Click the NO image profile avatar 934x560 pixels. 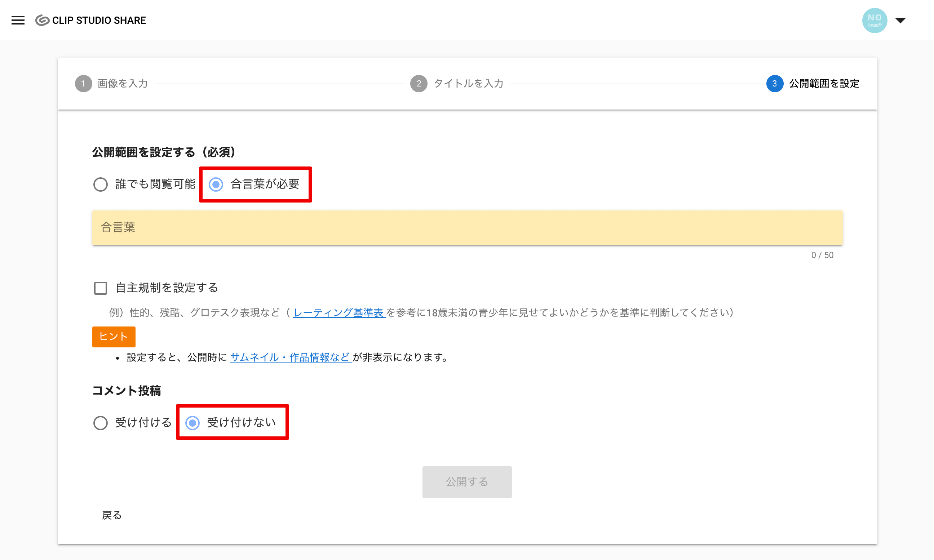(874, 21)
